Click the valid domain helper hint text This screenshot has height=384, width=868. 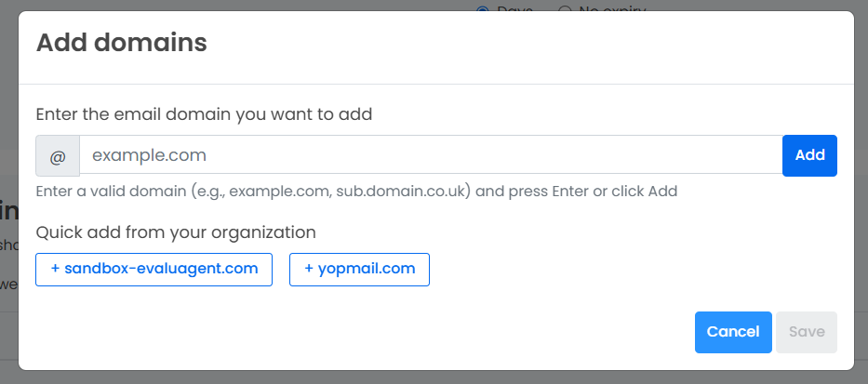click(356, 192)
